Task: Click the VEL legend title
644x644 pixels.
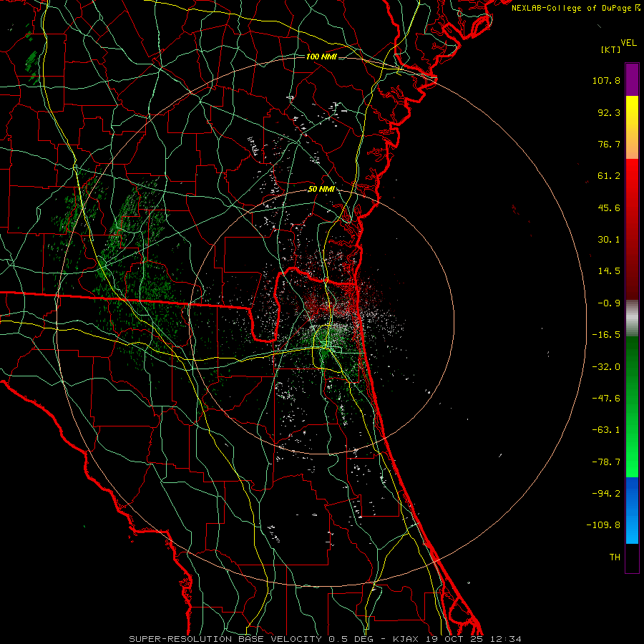Action: pyautogui.click(x=628, y=43)
